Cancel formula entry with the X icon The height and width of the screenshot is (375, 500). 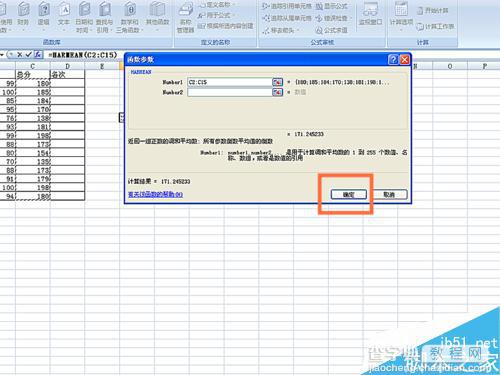(20, 55)
